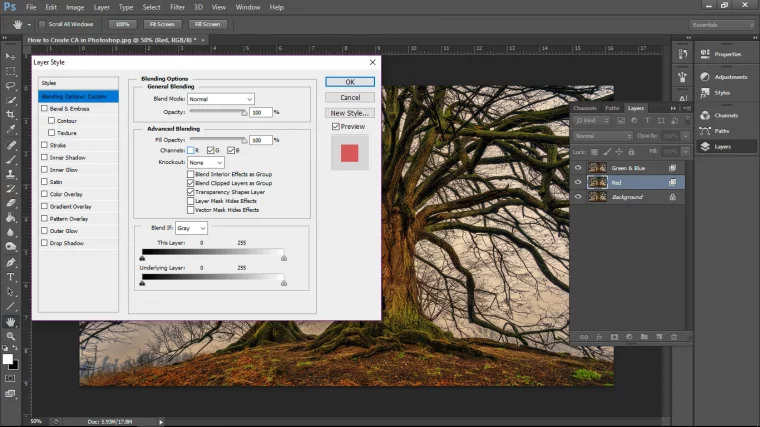
Task: Click Cancel in Layer Style dialog
Action: 350,97
